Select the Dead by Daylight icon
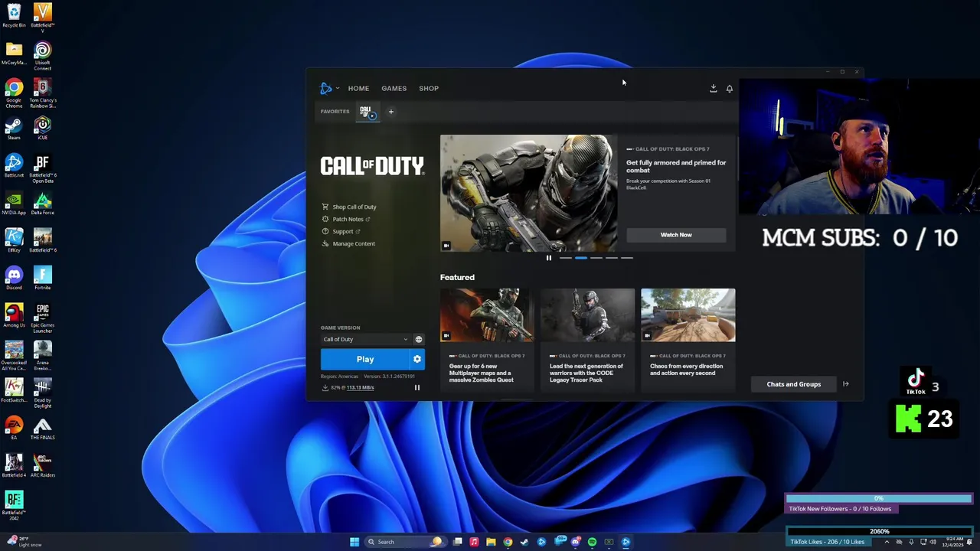The image size is (980, 551). coord(42,393)
